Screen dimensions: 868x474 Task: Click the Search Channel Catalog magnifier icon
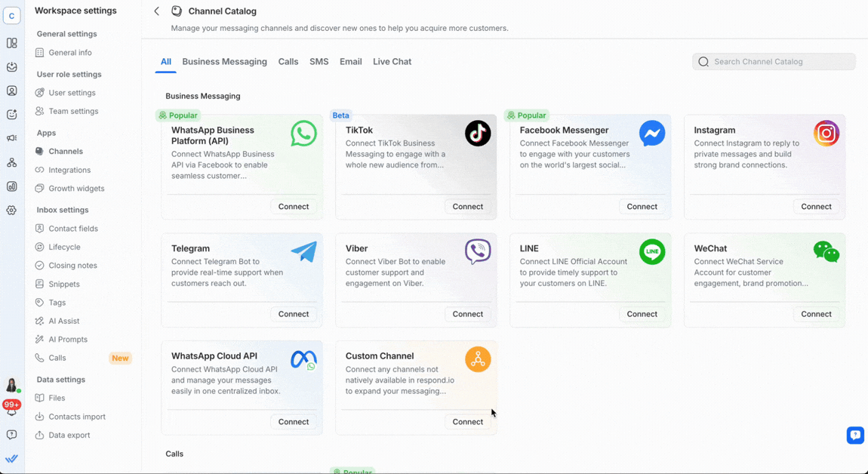(703, 61)
